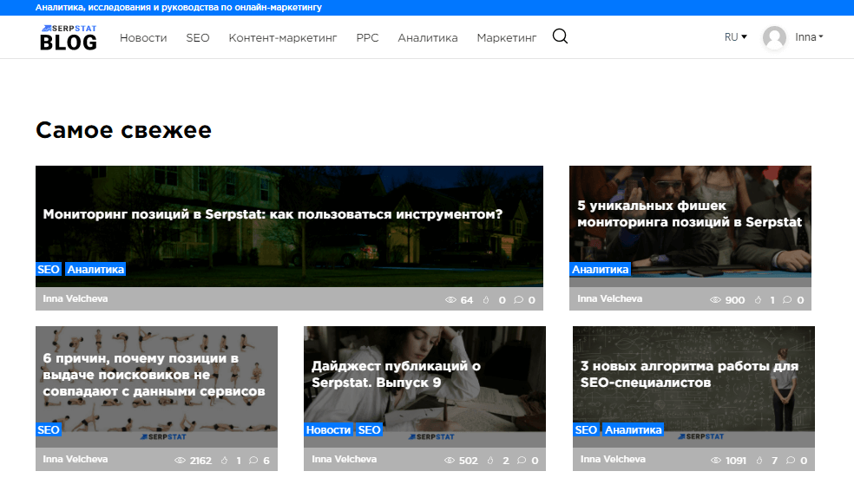854x504 pixels.
Task: Click Аналитика tag on 5 уникальных фишек card
Action: click(x=601, y=269)
